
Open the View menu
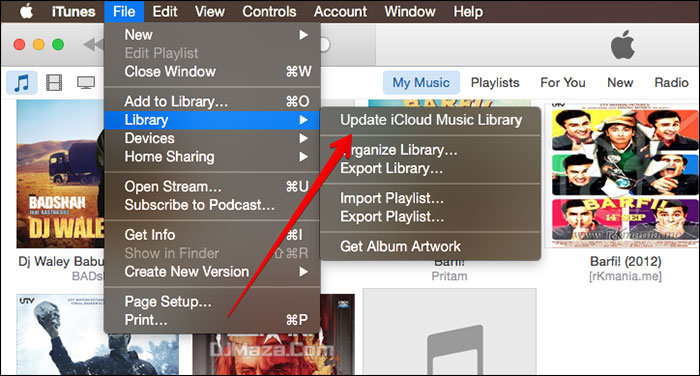click(209, 11)
